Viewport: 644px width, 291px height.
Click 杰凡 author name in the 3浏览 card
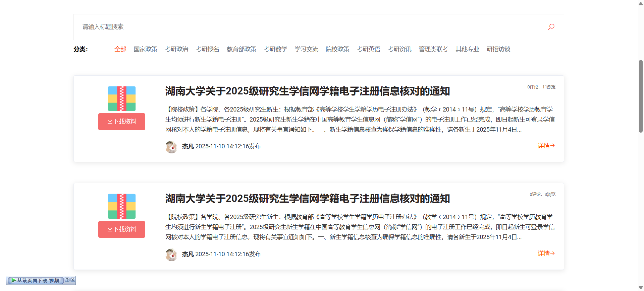(x=188, y=254)
